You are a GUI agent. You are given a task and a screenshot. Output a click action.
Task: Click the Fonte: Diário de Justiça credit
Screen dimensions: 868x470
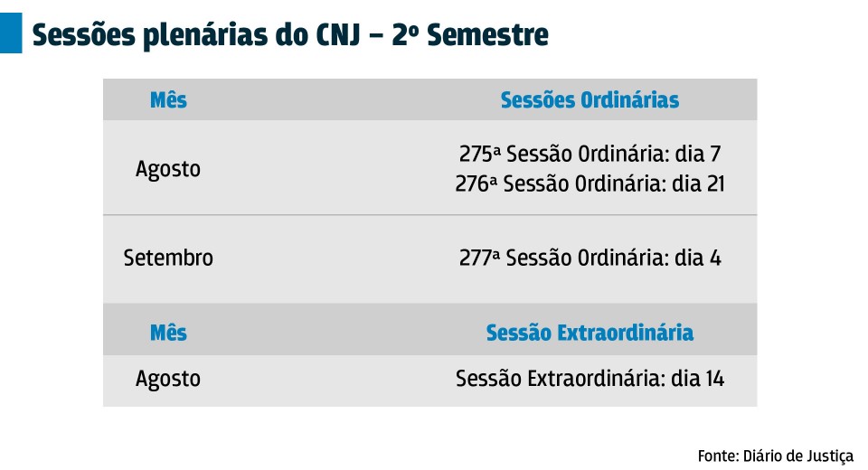click(776, 456)
